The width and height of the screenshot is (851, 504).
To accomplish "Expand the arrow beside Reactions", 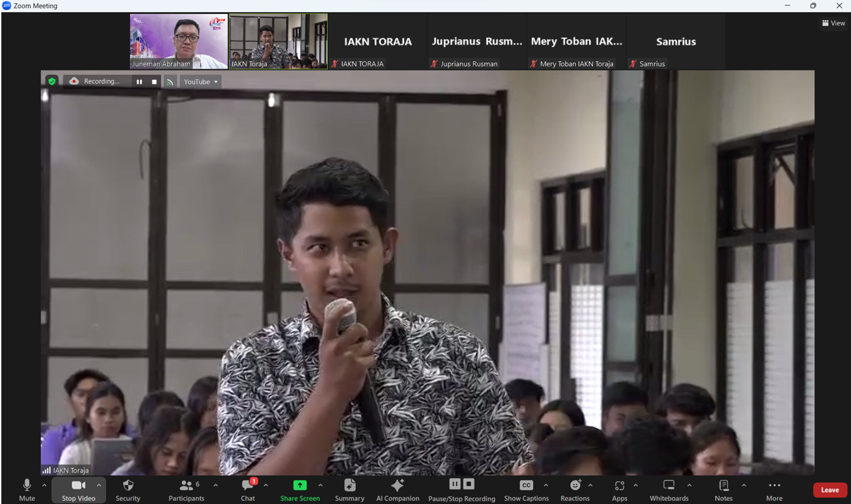I will (x=590, y=485).
